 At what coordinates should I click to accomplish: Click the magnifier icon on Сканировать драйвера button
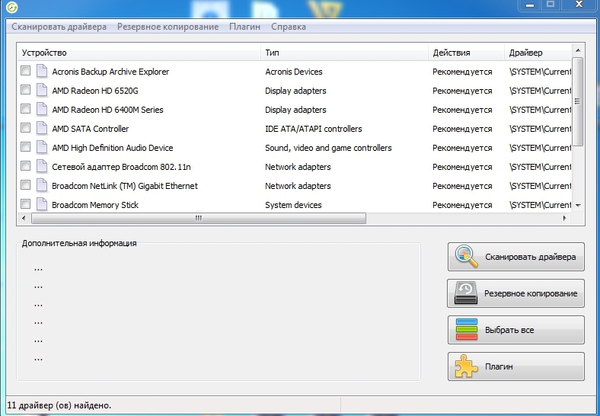coord(466,256)
